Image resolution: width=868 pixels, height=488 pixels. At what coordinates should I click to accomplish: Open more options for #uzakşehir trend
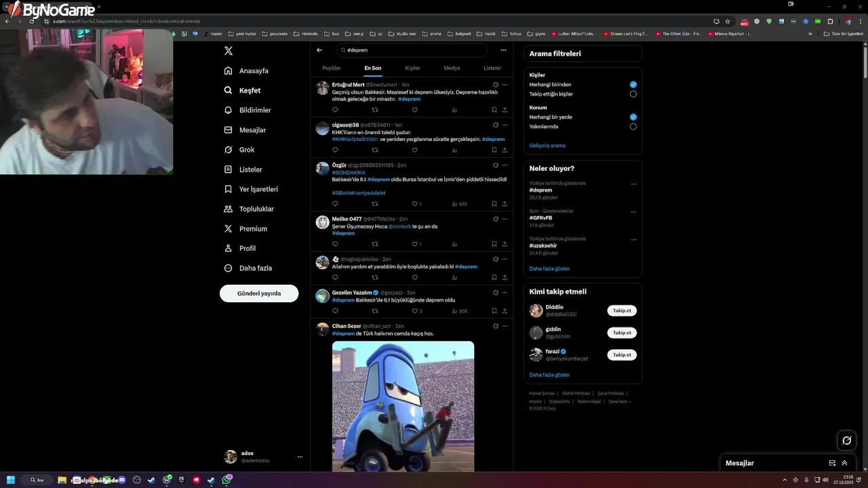(x=633, y=239)
